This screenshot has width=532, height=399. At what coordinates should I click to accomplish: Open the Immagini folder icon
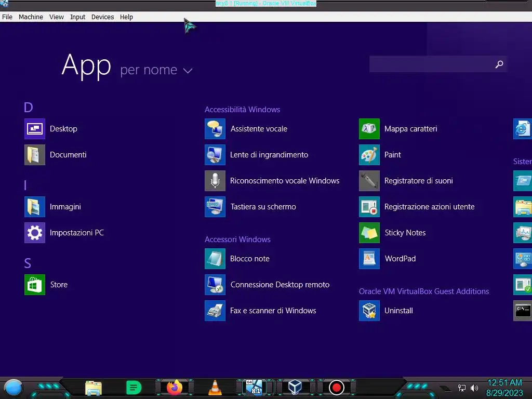[35, 207]
